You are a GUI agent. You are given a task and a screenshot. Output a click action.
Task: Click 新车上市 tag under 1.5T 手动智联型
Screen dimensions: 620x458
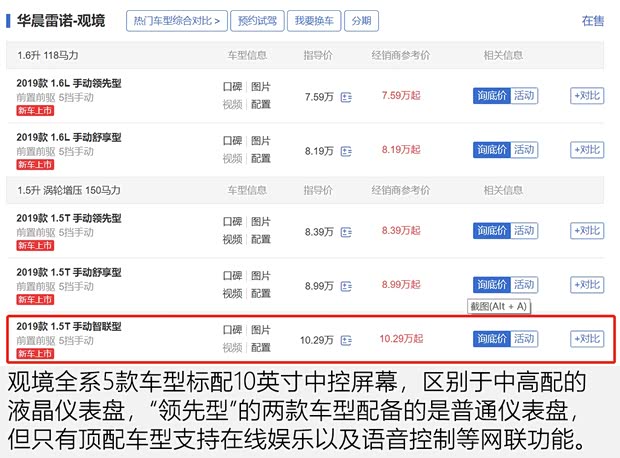click(x=35, y=354)
